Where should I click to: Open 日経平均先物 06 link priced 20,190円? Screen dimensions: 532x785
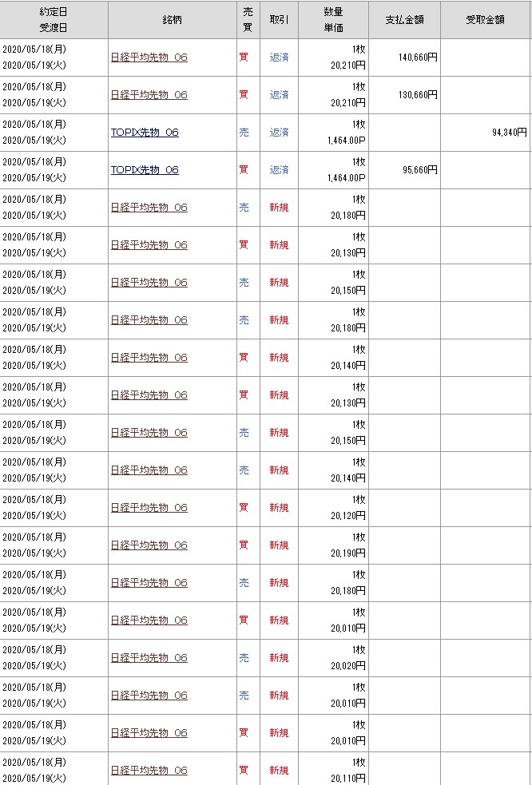coord(149,545)
